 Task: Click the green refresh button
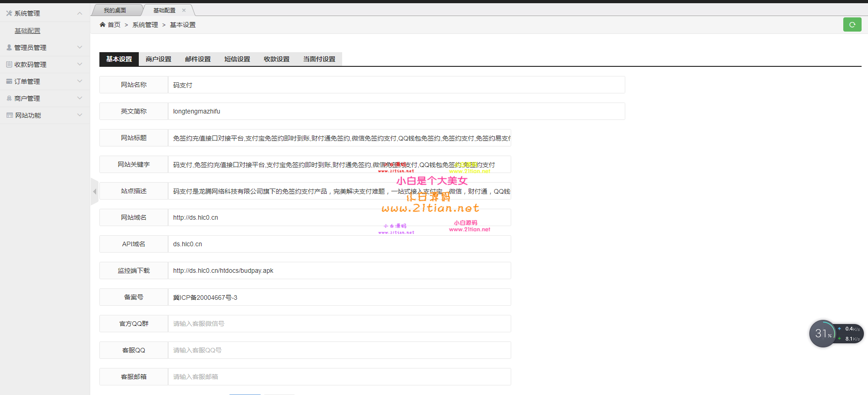[x=852, y=25]
